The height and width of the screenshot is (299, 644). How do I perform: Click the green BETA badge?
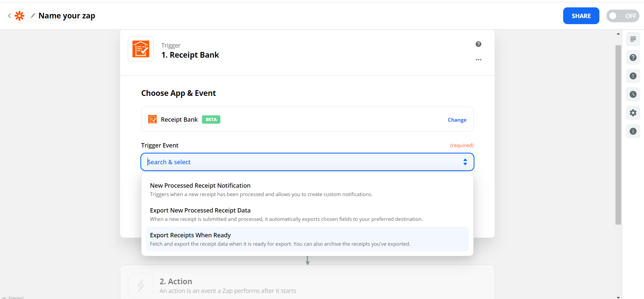click(211, 120)
